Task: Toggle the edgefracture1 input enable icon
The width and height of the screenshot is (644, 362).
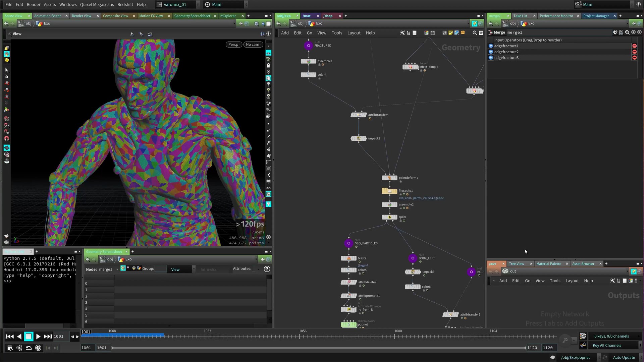Action: [491, 46]
